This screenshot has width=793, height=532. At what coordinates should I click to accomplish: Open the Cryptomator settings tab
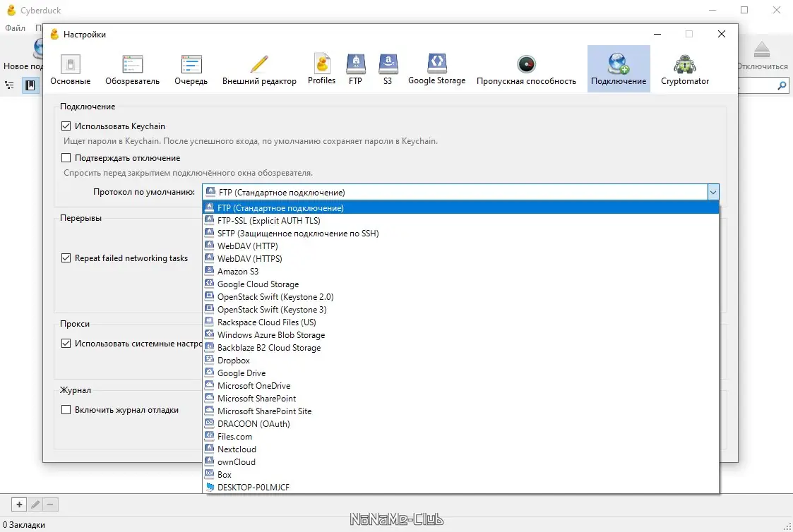coord(685,69)
